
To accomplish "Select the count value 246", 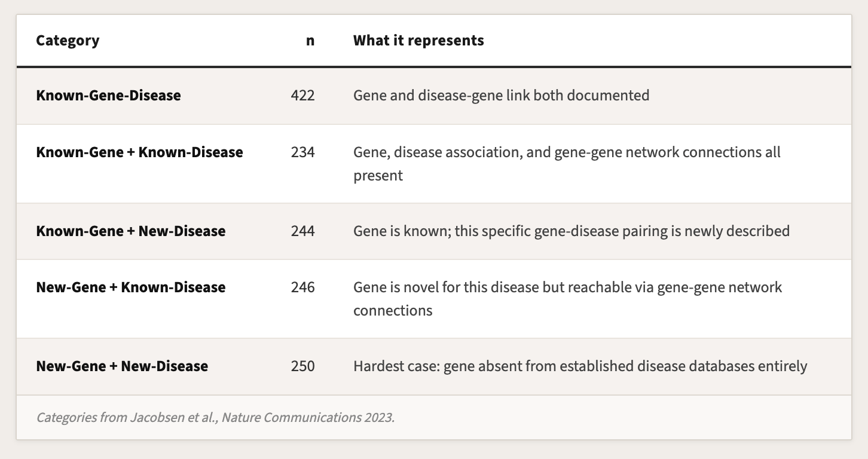I will [x=302, y=287].
